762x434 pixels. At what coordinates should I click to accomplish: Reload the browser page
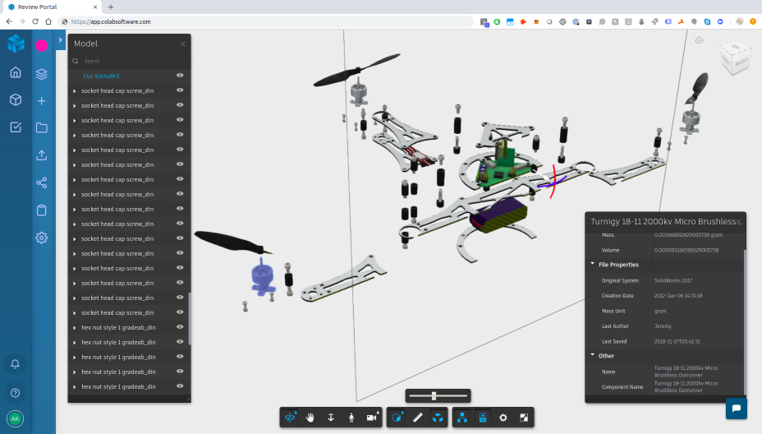(35, 21)
